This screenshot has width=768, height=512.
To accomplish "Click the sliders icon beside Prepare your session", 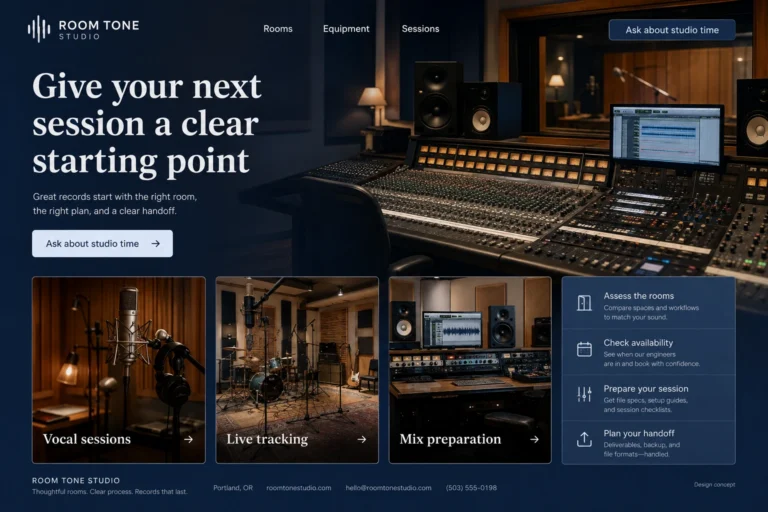I will pyautogui.click(x=584, y=394).
